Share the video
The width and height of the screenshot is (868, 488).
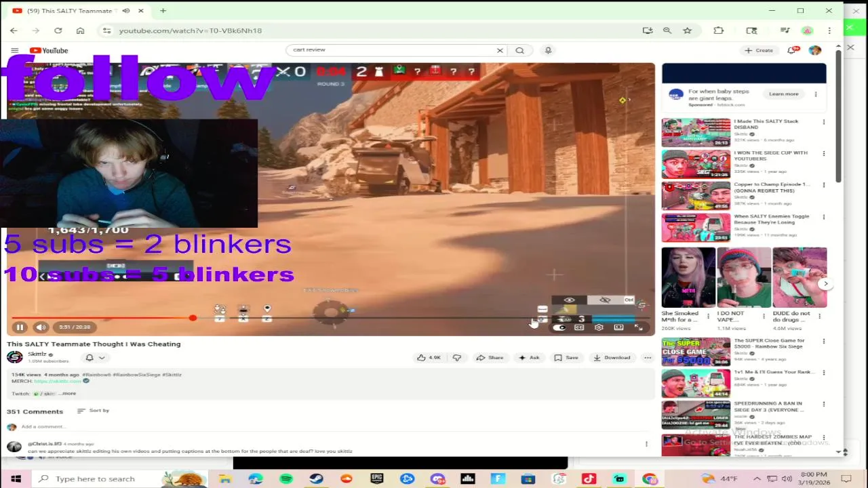click(x=490, y=358)
